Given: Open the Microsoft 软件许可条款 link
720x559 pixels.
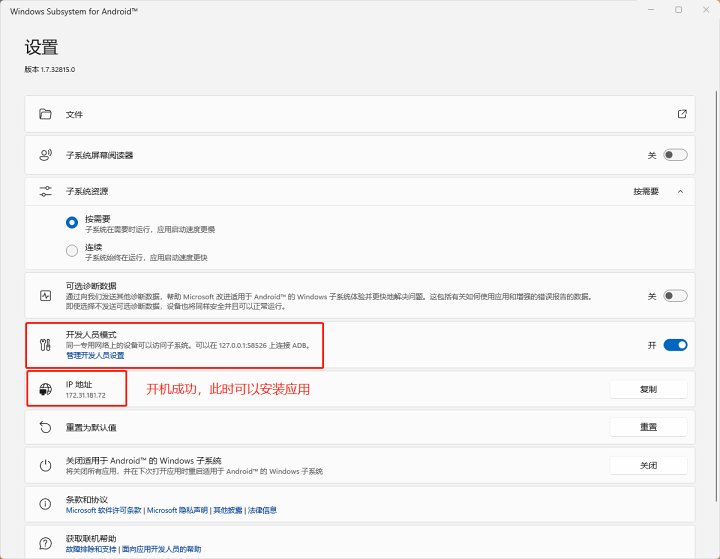Looking at the screenshot, I should click(x=103, y=510).
